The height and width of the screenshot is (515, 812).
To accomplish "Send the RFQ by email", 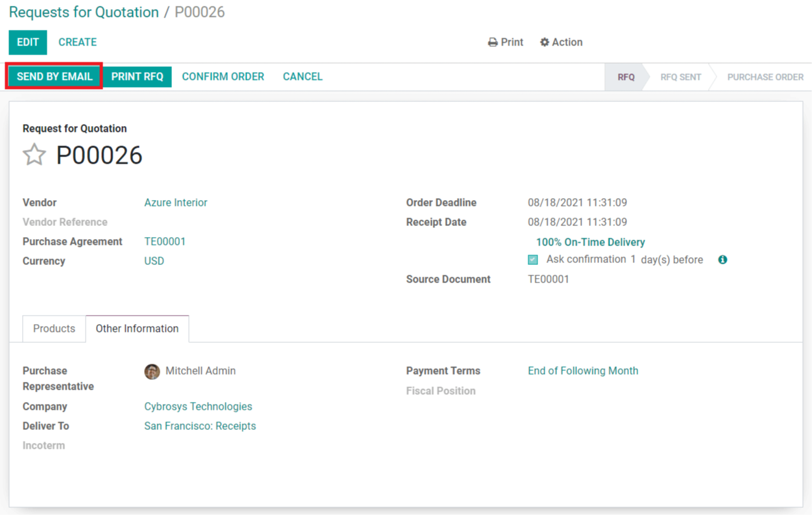I will tap(55, 77).
